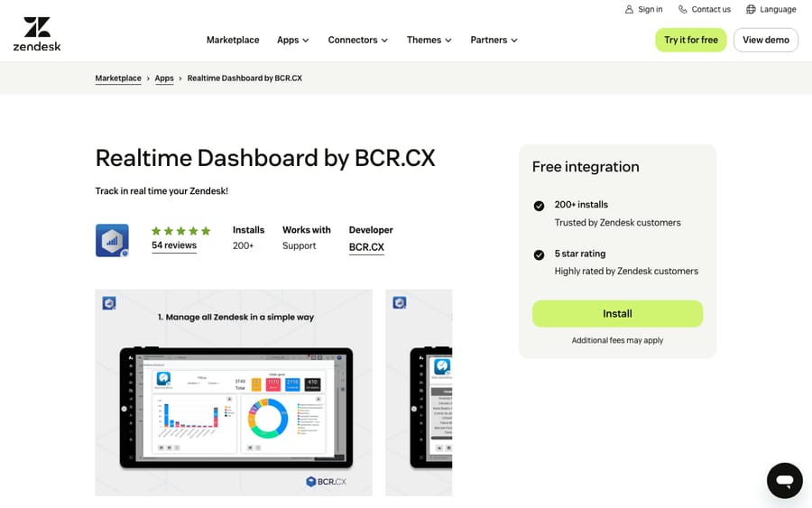Viewport: 812px width, 508px height.
Task: Follow the Apps breadcrumb link
Action: [164, 79]
